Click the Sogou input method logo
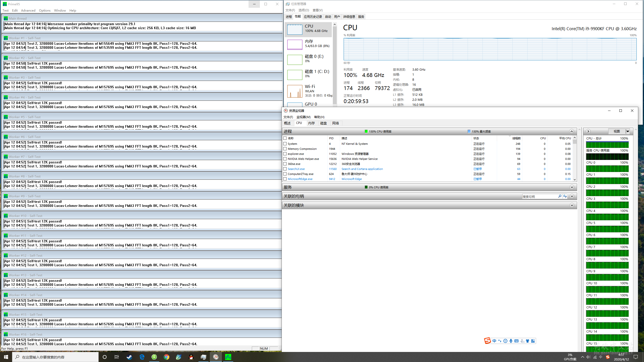This screenshot has width=644, height=362. coord(487,341)
